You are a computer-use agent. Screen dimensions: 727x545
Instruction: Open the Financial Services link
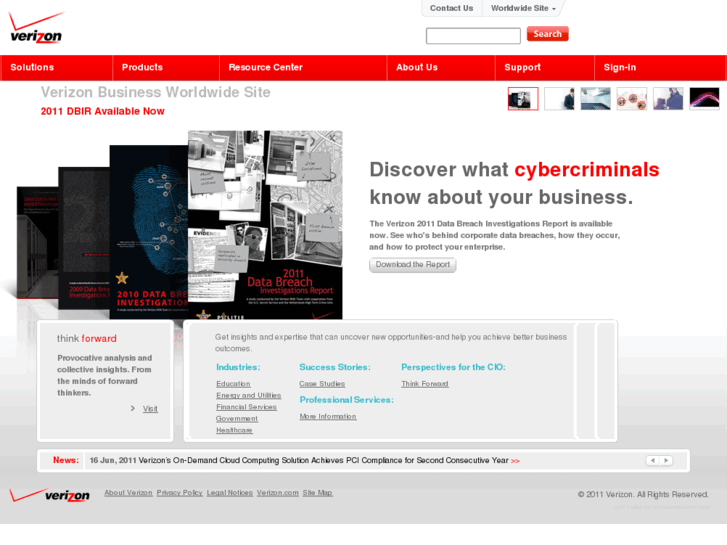(246, 407)
